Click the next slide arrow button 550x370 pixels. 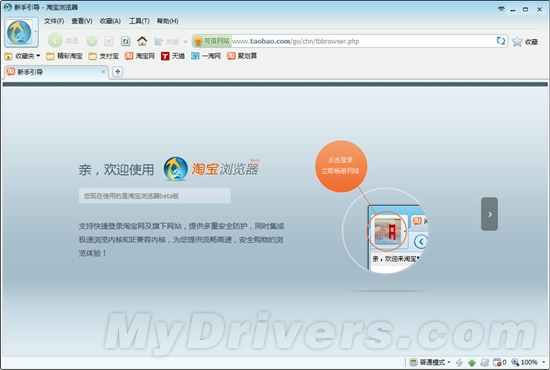pos(489,214)
